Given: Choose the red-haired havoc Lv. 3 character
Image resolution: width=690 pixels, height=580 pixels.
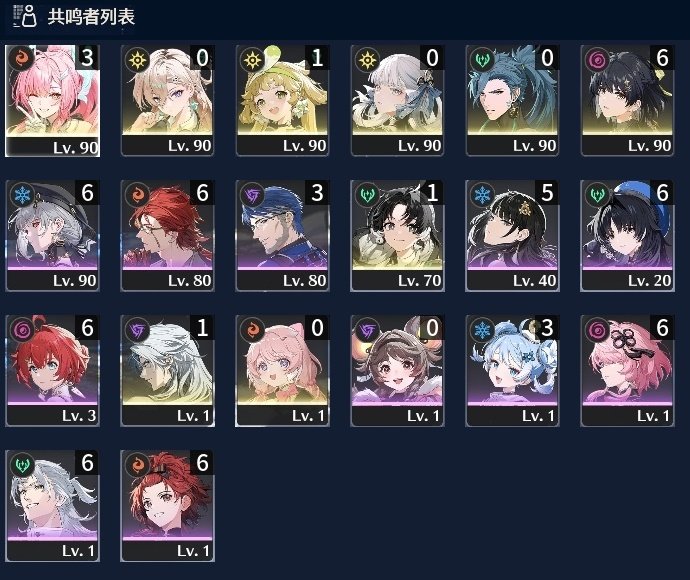Looking at the screenshot, I should point(52,371).
